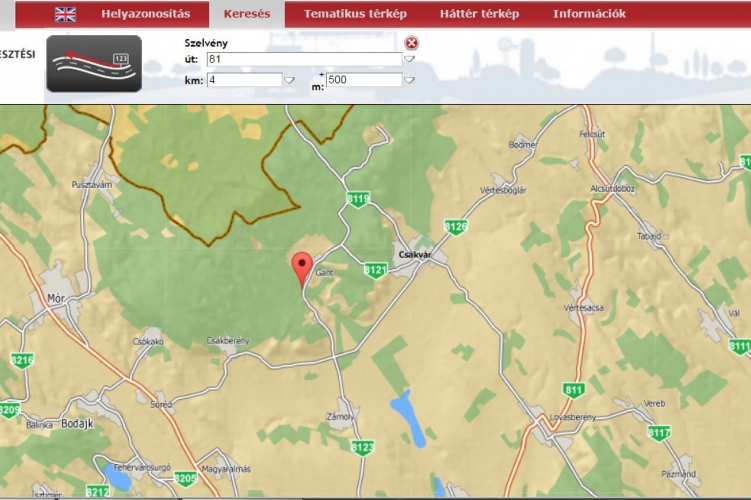
Task: Click the road section search icon
Action: coord(94,63)
